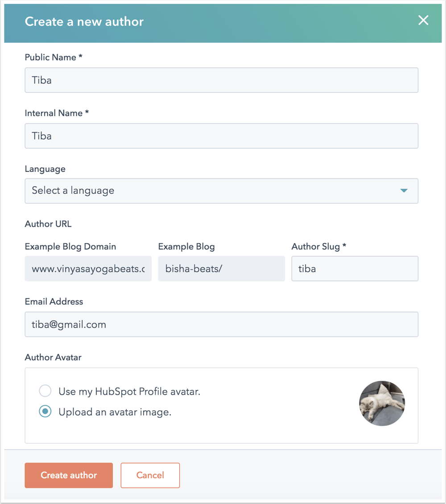Click the Author Slug field containing tiba
The height and width of the screenshot is (504, 446).
[355, 268]
